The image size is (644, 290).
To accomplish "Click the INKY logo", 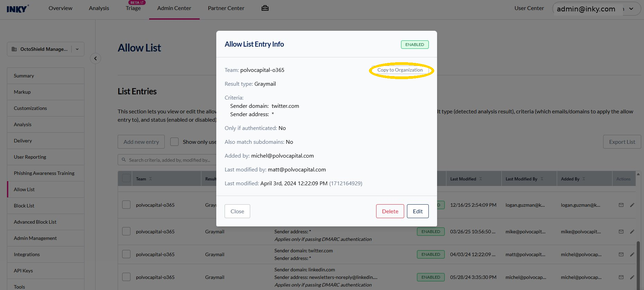I will (x=18, y=9).
